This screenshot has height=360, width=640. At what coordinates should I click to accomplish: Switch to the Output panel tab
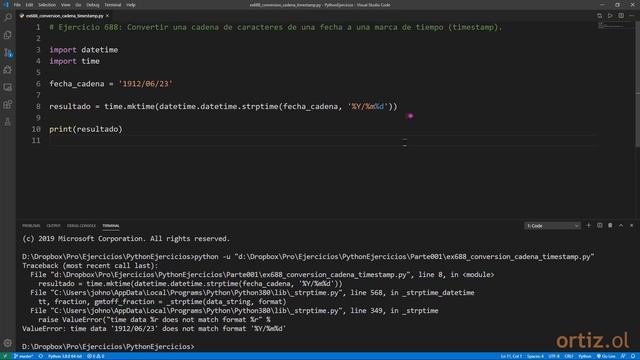click(x=53, y=226)
